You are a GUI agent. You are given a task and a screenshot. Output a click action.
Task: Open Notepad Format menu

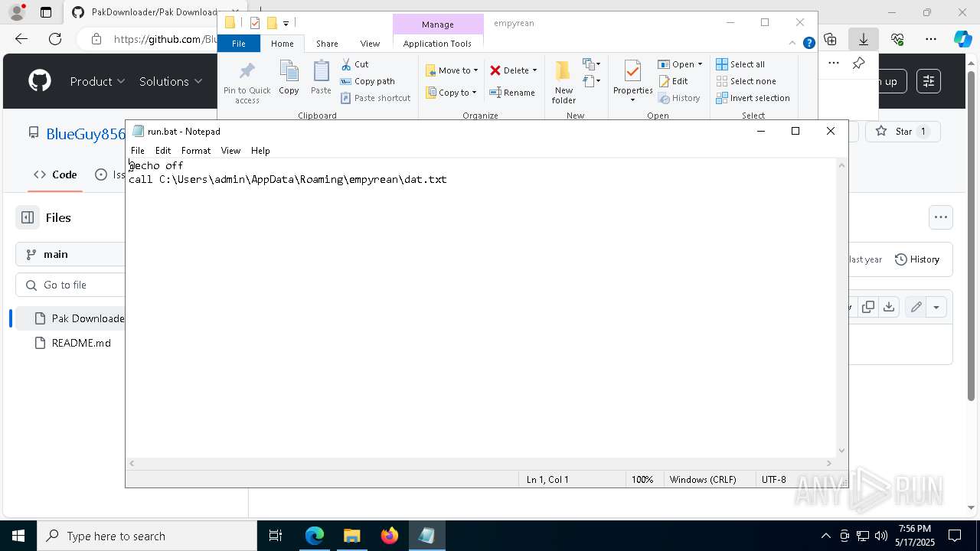(196, 151)
